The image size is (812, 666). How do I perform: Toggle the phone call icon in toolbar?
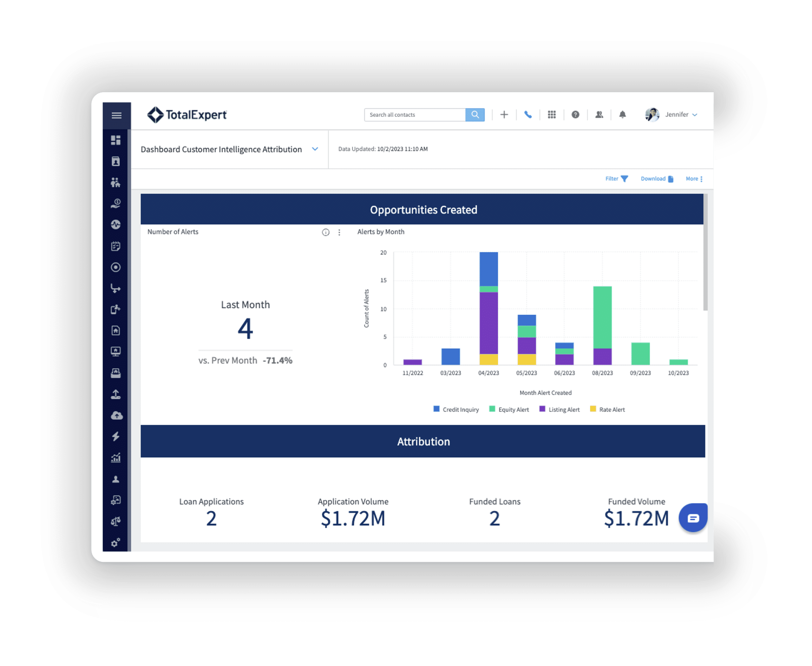(528, 114)
